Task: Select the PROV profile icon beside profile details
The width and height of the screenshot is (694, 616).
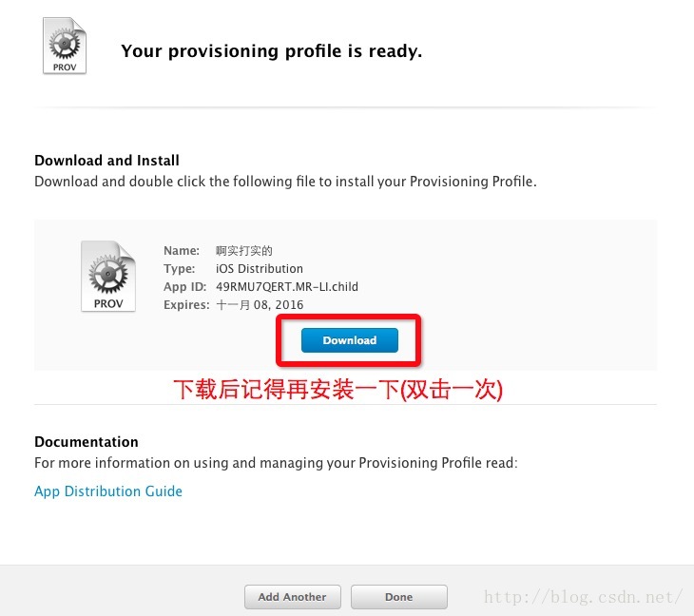Action: [108, 276]
